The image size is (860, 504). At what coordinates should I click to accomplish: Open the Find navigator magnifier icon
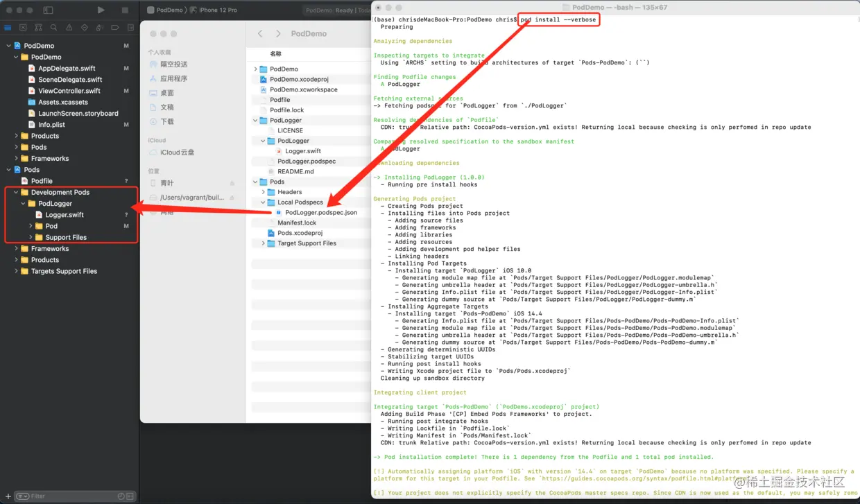53,28
